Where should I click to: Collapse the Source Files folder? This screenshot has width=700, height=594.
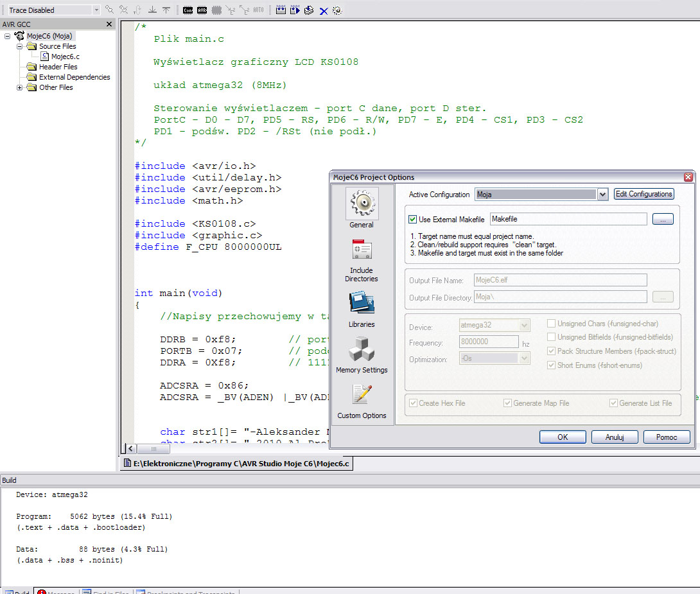[20, 46]
